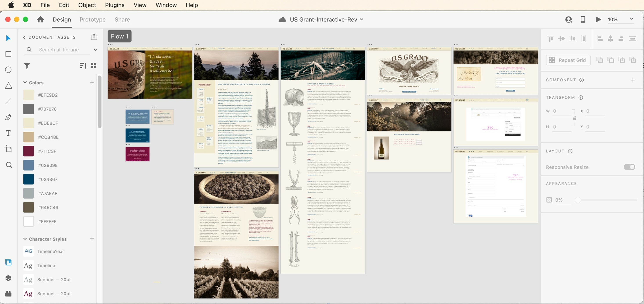The image size is (644, 304).
Task: Select the Artboard tool
Action: click(8, 149)
